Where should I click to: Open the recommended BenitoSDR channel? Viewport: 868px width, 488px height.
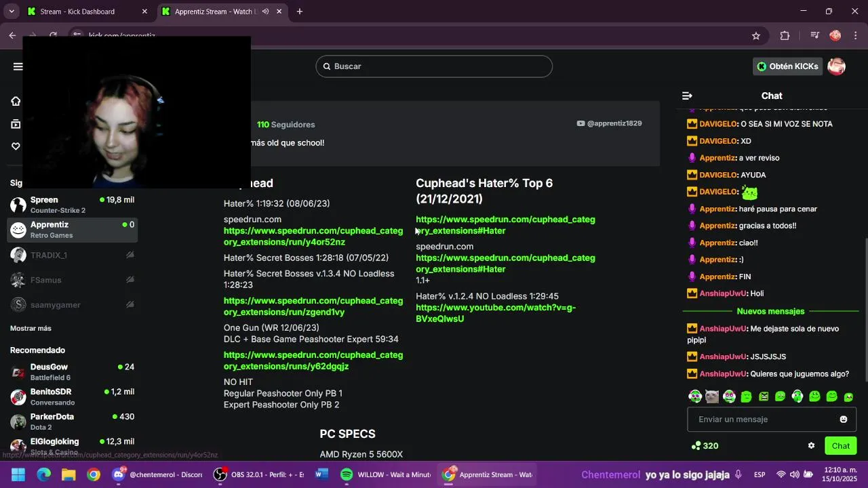(x=73, y=396)
